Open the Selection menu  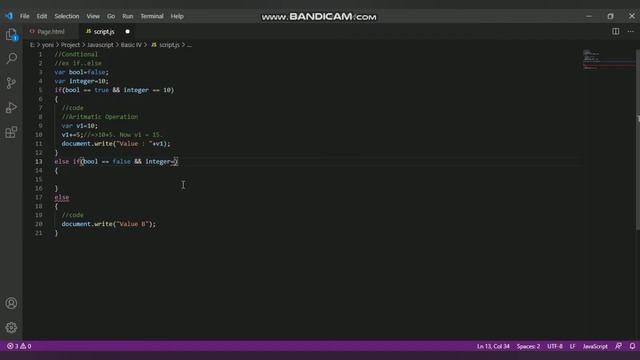point(67,16)
